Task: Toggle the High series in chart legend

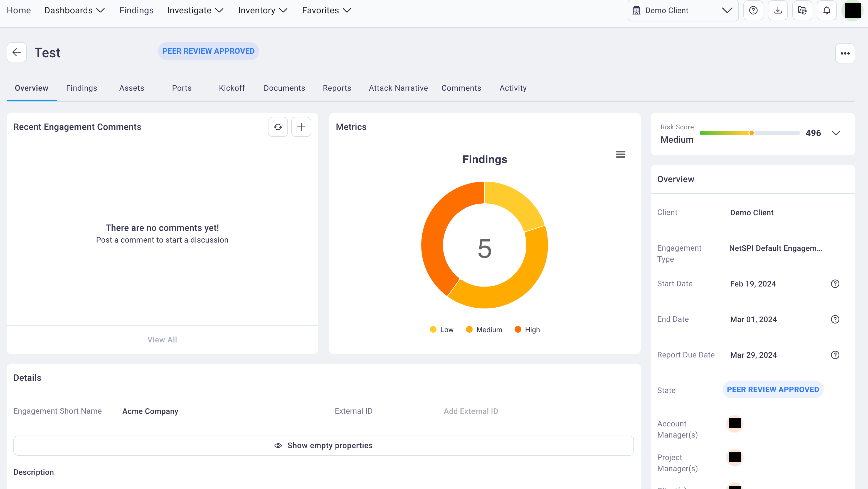Action: [x=527, y=330]
